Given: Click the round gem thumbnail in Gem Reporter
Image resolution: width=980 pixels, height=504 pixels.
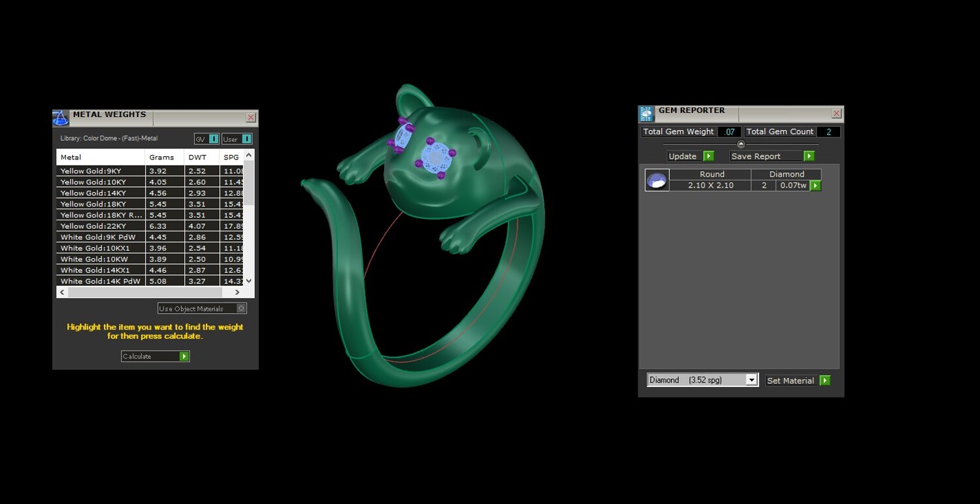Looking at the screenshot, I should pos(657,180).
